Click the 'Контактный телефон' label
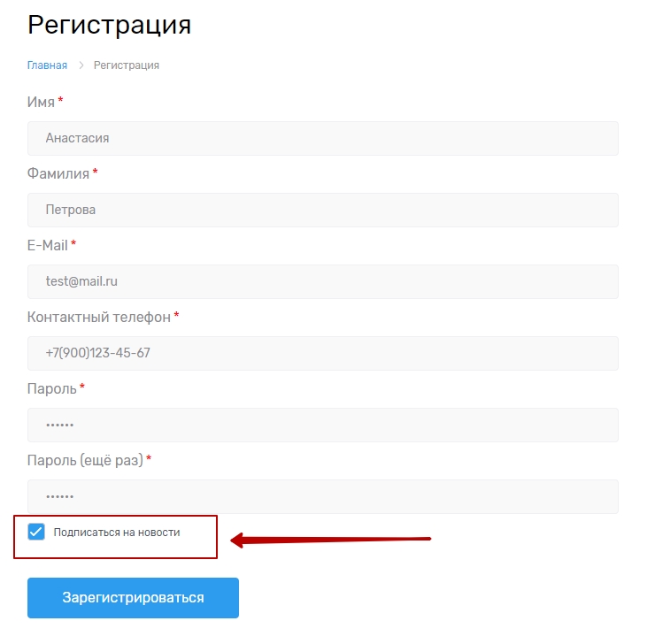Image resolution: width=655 pixels, height=644 pixels. pyautogui.click(x=98, y=317)
